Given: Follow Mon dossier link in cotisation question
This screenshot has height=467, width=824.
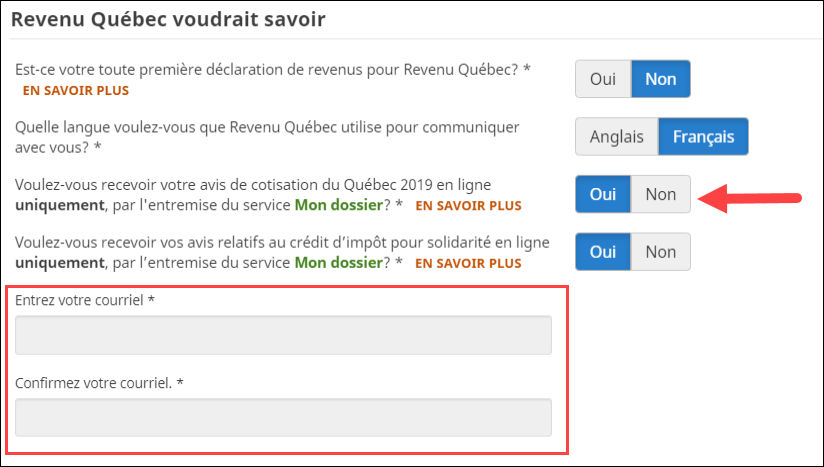Looking at the screenshot, I should point(338,205).
